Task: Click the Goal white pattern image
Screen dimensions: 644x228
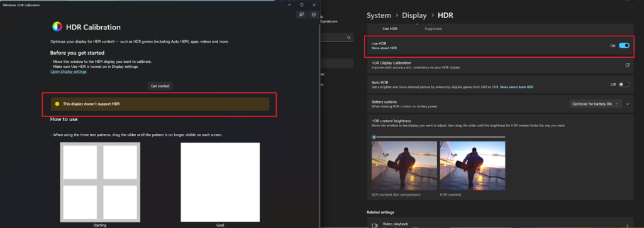Action: [x=220, y=182]
